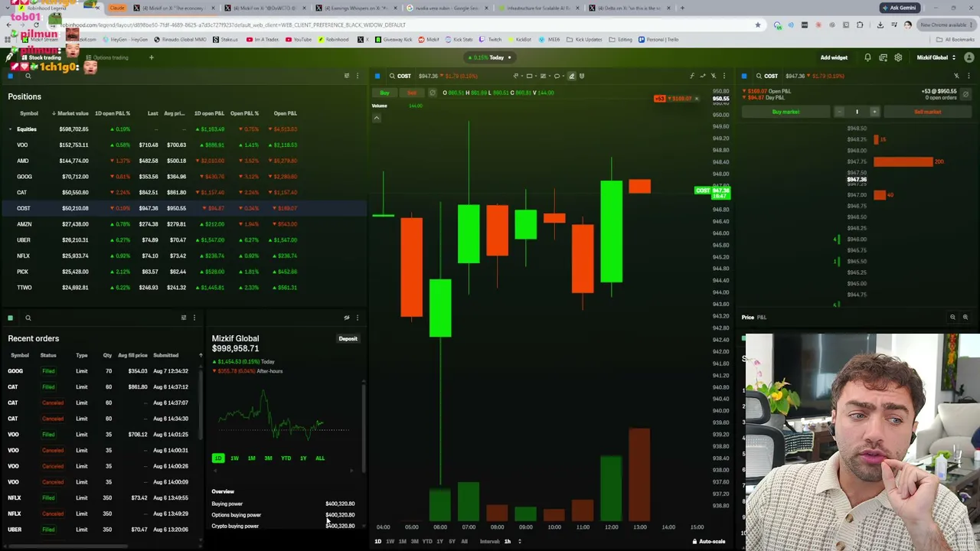Open Recent orders filter settings
Viewport: 980px width, 551px height.
[184, 318]
